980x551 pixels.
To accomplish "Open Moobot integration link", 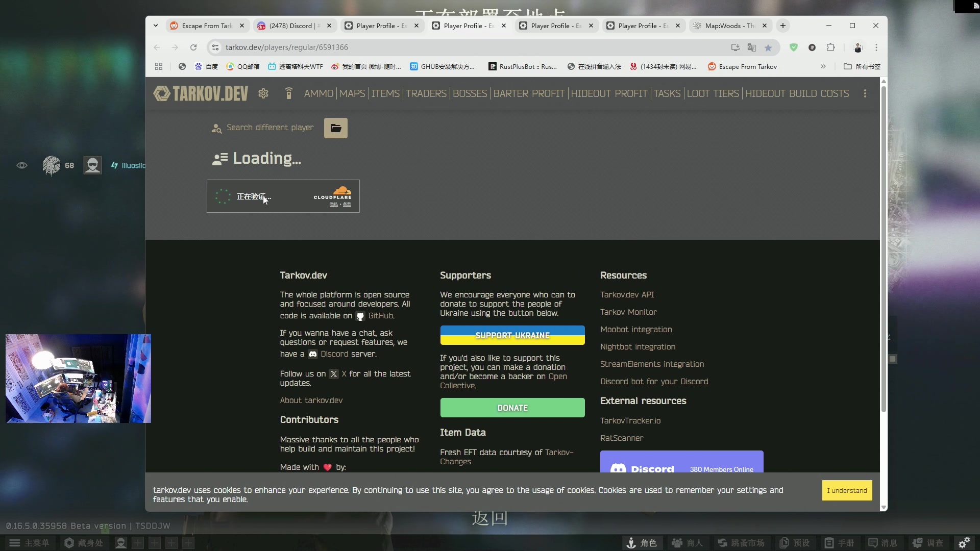I will click(636, 330).
